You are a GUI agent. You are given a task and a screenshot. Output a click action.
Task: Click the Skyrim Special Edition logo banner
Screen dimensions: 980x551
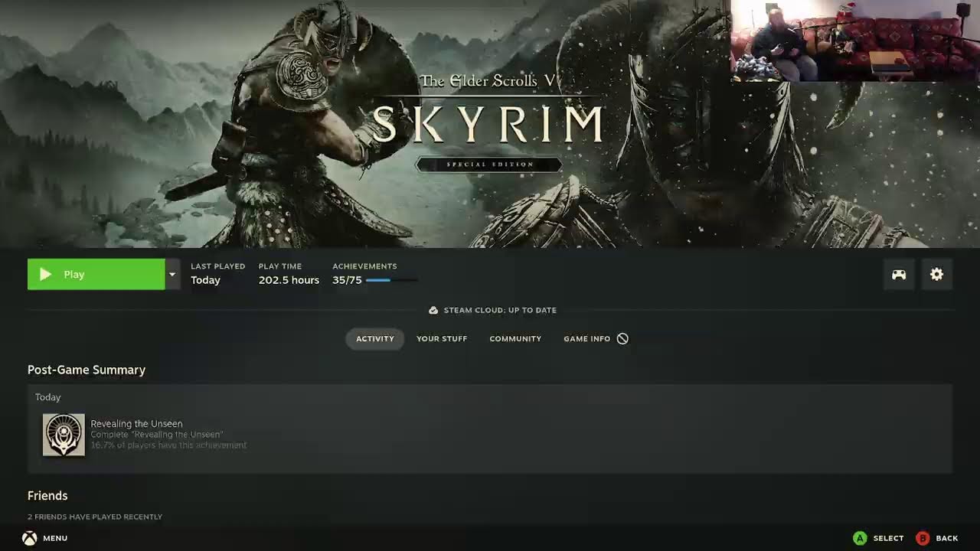pyautogui.click(x=488, y=122)
